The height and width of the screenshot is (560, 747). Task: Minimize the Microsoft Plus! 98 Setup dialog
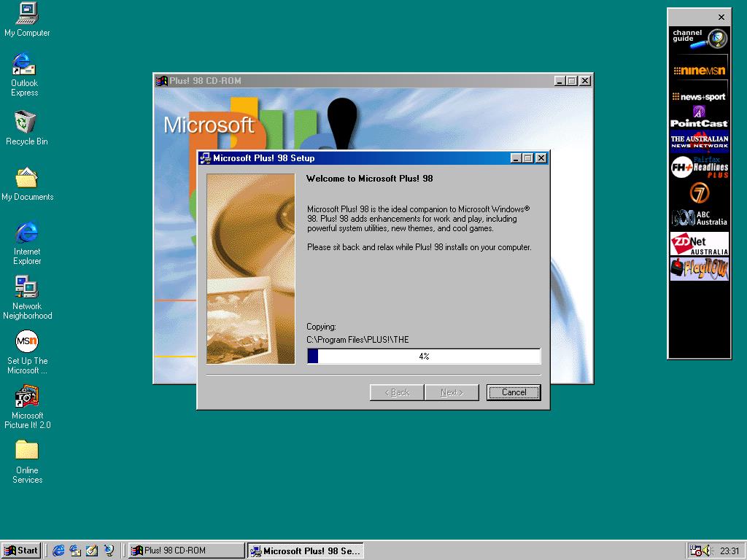coord(516,158)
